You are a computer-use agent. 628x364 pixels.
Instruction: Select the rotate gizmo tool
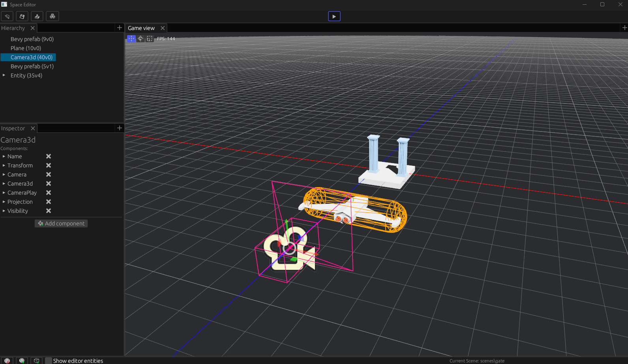(141, 39)
